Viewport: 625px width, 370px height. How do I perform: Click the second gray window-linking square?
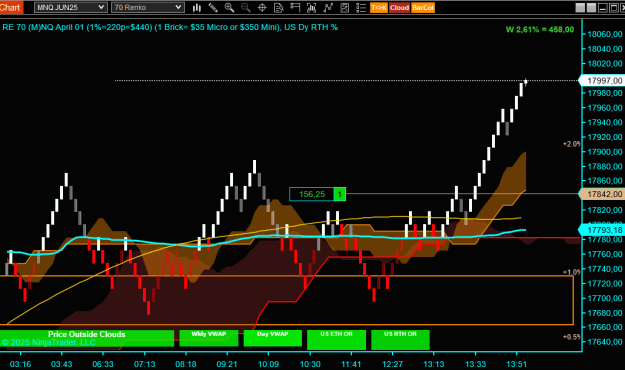point(592,8)
